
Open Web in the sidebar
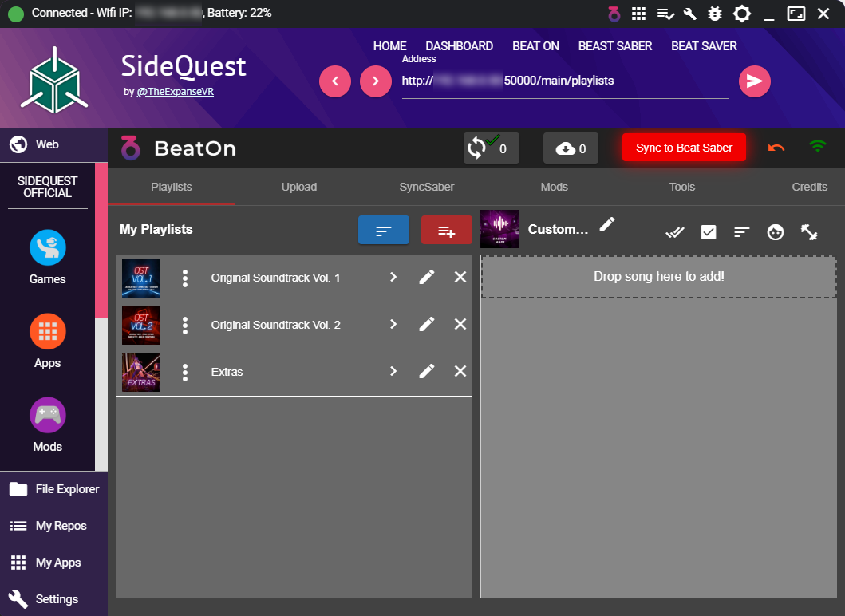click(x=54, y=144)
